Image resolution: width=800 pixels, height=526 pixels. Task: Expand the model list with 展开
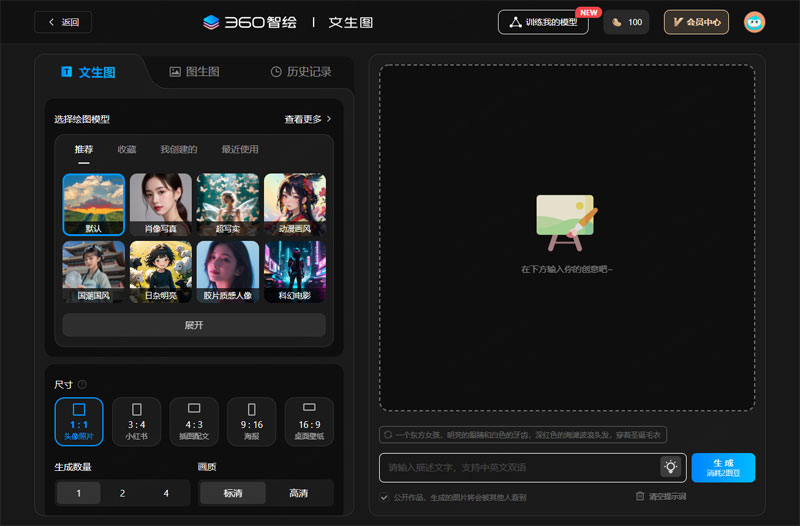pos(194,325)
